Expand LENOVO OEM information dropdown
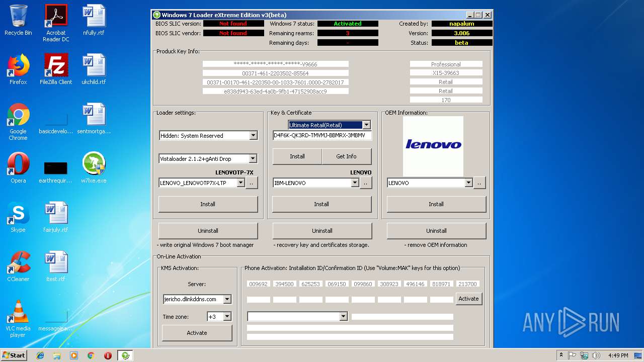 pos(469,183)
